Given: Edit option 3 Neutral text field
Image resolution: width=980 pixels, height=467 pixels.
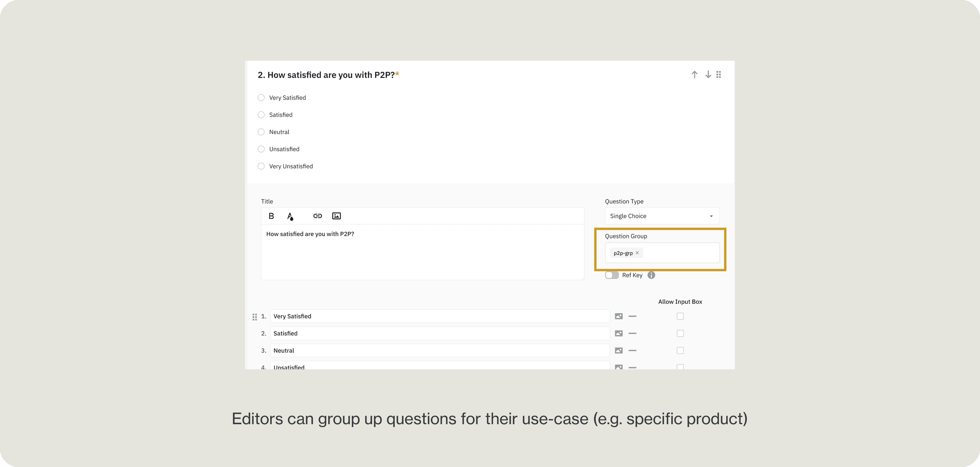Looking at the screenshot, I should tap(440, 351).
